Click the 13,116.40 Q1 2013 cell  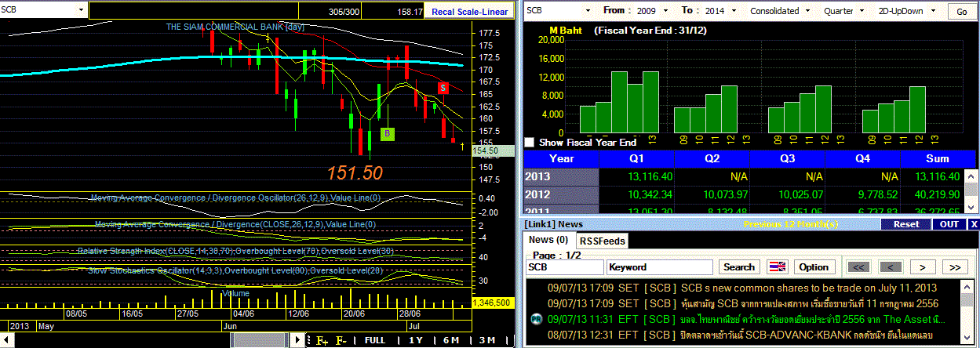pyautogui.click(x=637, y=176)
